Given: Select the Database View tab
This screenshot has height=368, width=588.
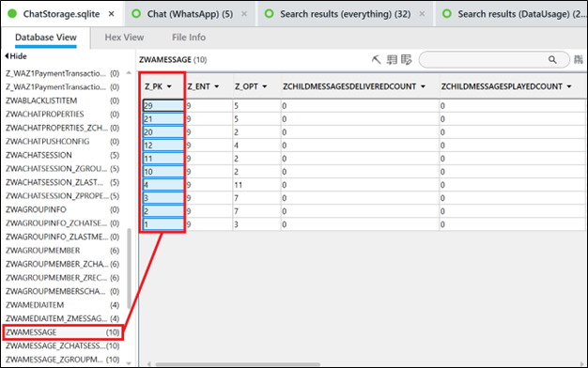Looking at the screenshot, I should coord(46,38).
